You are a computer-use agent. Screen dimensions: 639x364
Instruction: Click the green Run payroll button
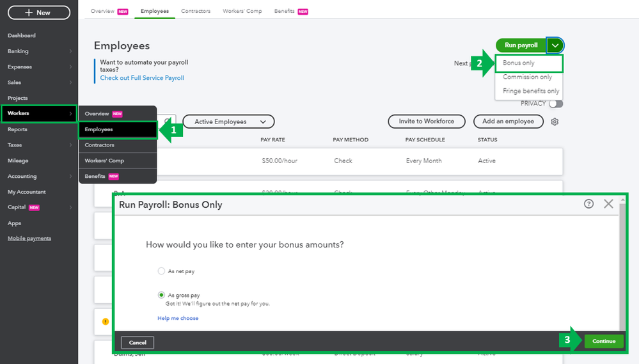tap(521, 45)
